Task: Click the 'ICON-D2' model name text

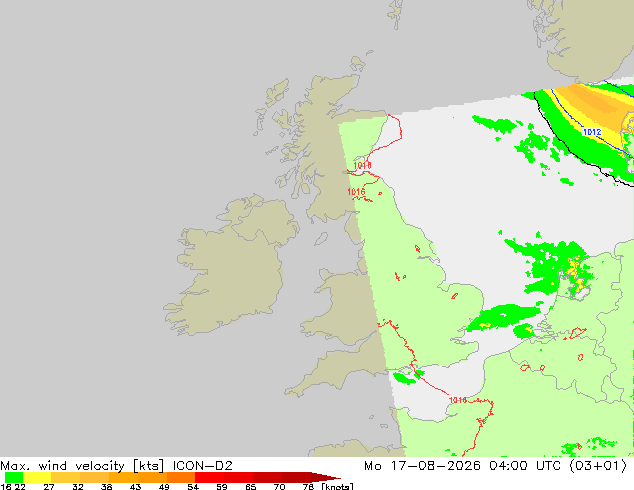Action: click(x=203, y=466)
